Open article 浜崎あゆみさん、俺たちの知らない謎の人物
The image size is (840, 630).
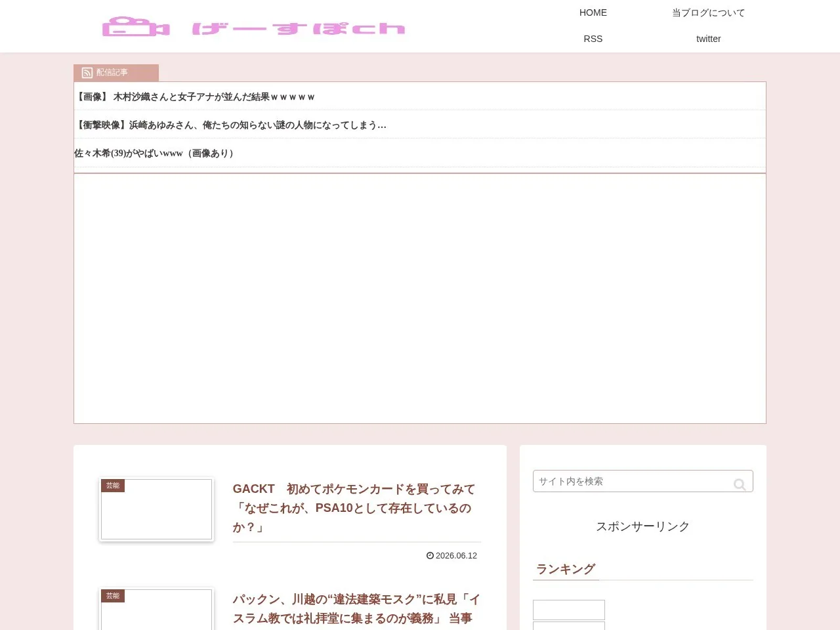pyautogui.click(x=230, y=125)
